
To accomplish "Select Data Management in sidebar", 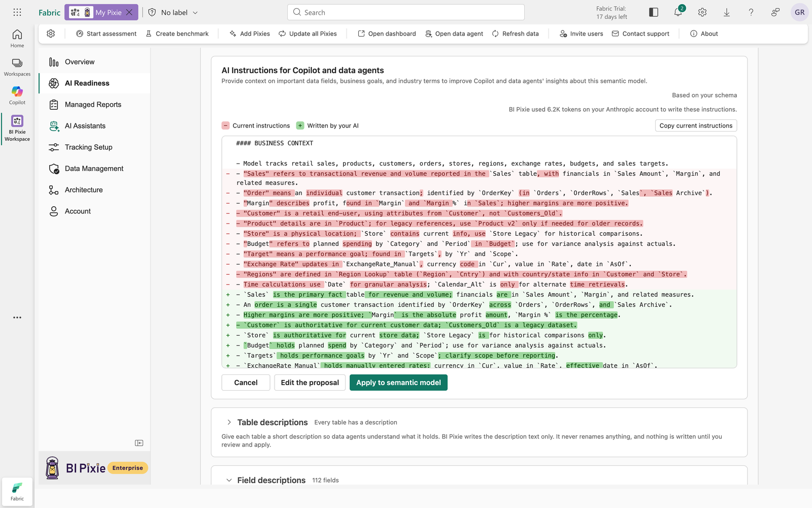I will tap(94, 169).
